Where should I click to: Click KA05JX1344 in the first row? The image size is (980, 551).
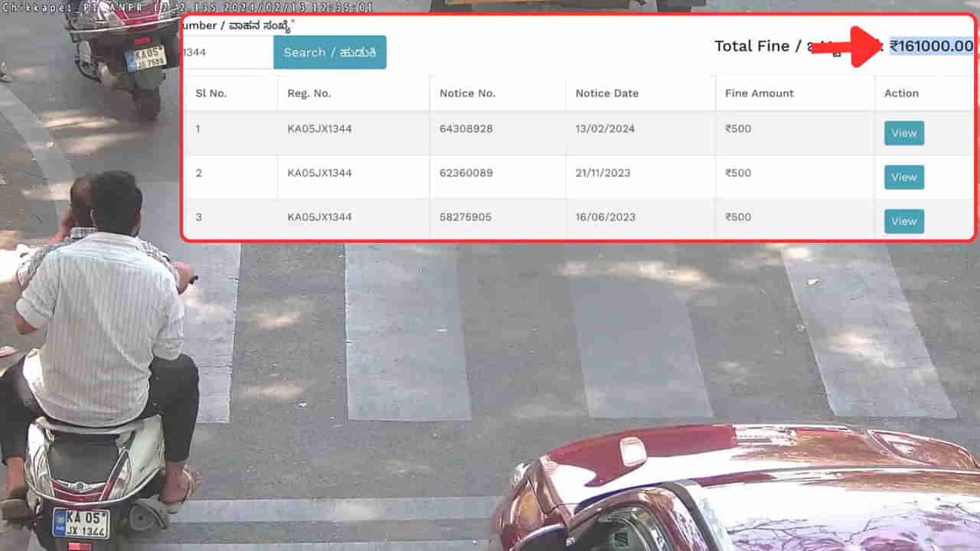click(319, 129)
